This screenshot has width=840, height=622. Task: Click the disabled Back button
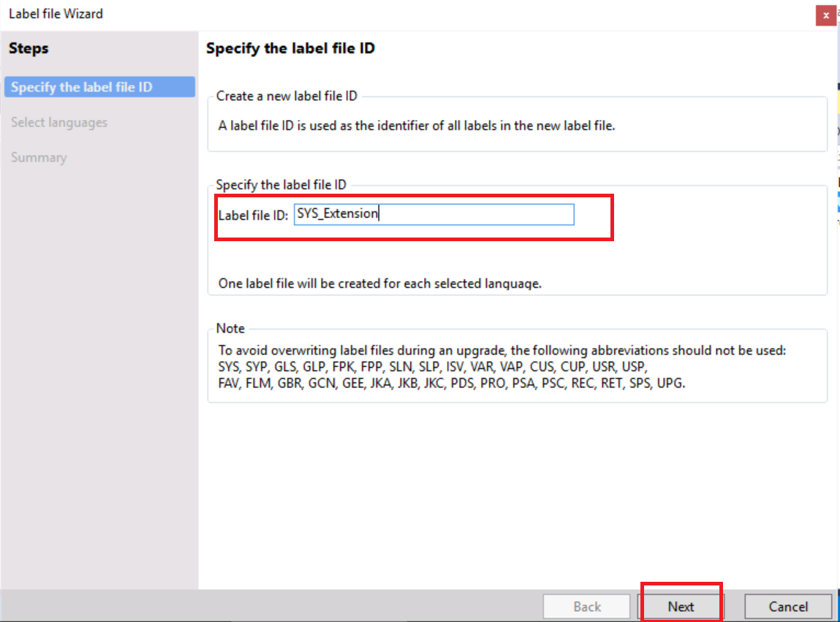[586, 606]
